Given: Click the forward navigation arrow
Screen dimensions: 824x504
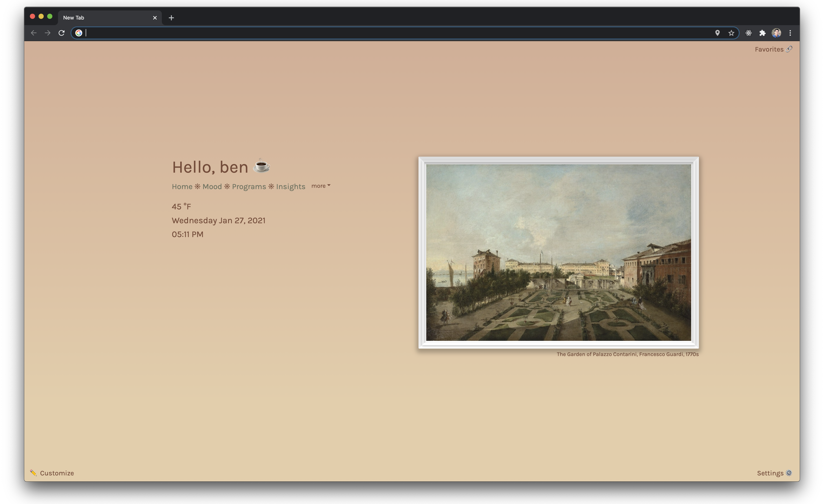Looking at the screenshot, I should click(47, 33).
